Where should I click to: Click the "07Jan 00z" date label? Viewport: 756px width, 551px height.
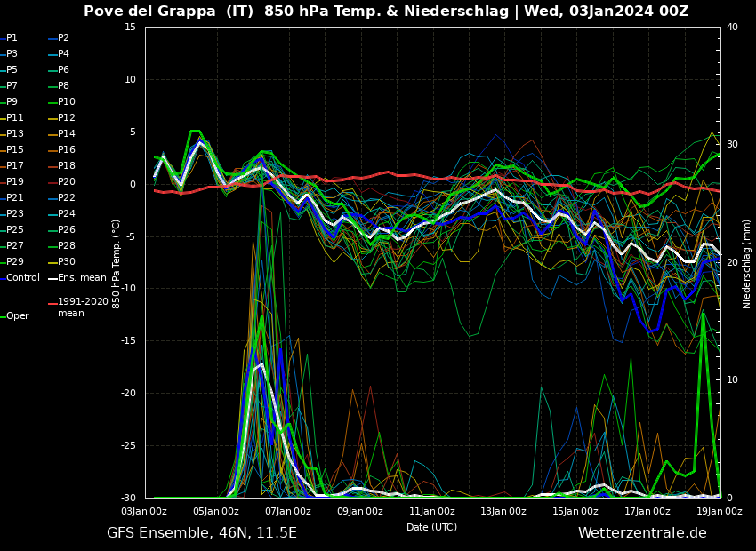click(288, 512)
